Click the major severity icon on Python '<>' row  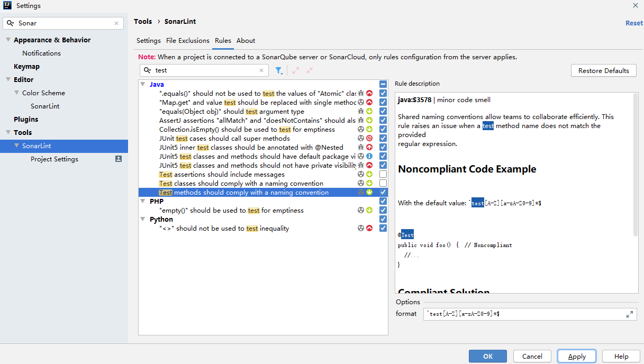click(369, 228)
